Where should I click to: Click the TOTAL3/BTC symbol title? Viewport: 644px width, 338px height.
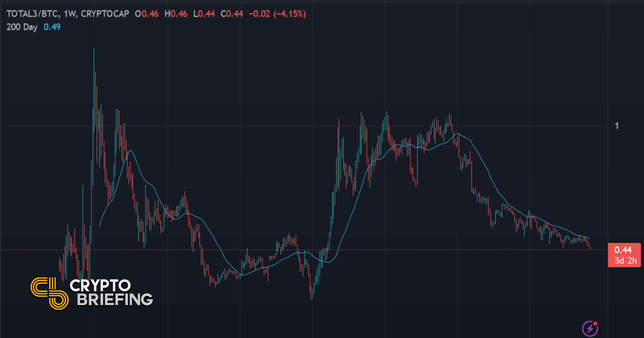[32, 14]
